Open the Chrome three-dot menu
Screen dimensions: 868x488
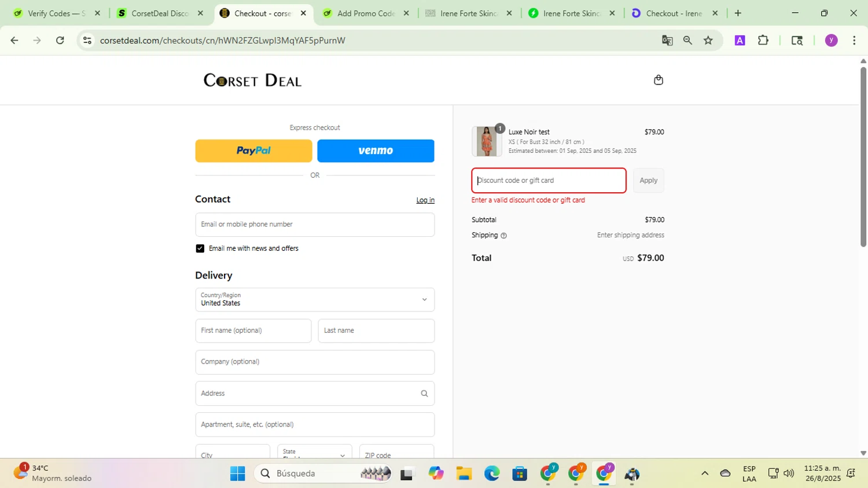coord(854,41)
